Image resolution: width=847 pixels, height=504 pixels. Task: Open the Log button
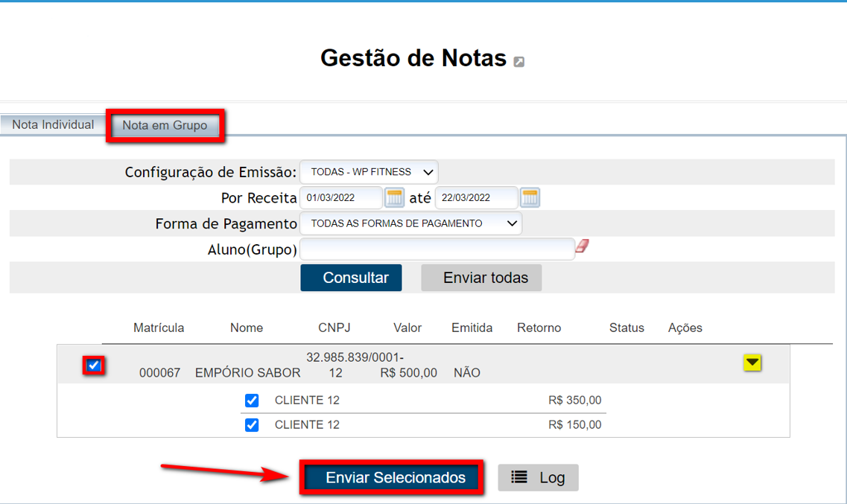[538, 478]
